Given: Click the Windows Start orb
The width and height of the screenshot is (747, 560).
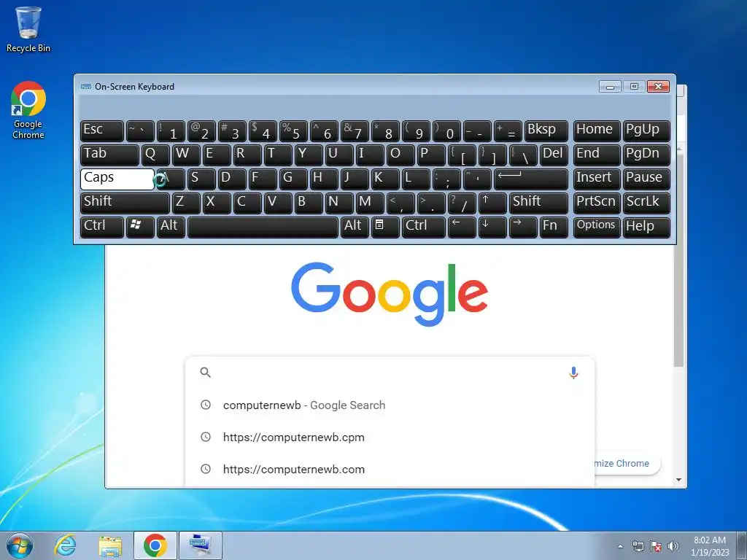Looking at the screenshot, I should pos(20,545).
